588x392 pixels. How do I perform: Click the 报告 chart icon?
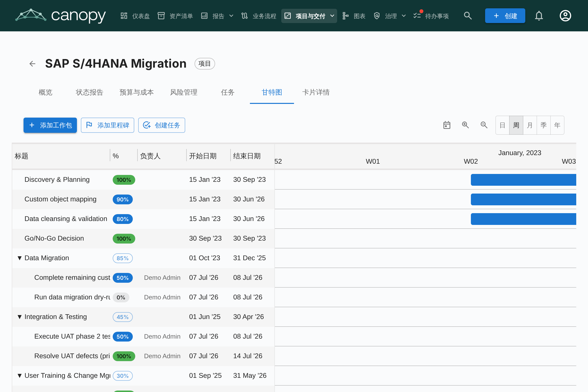(204, 16)
